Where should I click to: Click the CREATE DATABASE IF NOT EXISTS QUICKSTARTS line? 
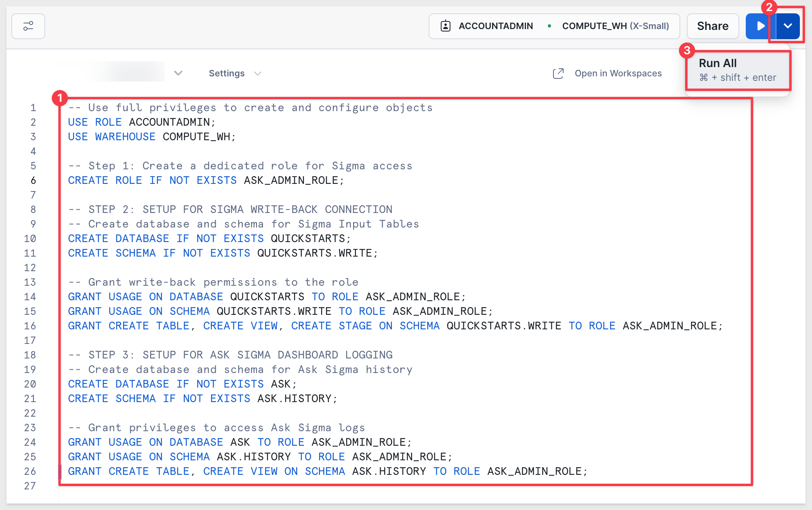(x=210, y=238)
